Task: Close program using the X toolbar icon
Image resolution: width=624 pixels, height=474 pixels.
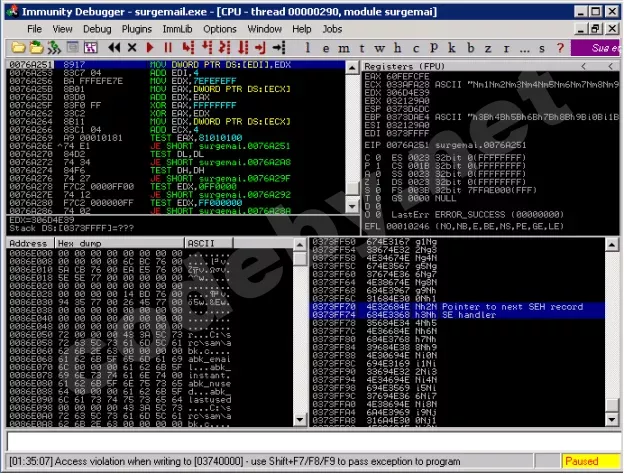Action: coord(132,48)
